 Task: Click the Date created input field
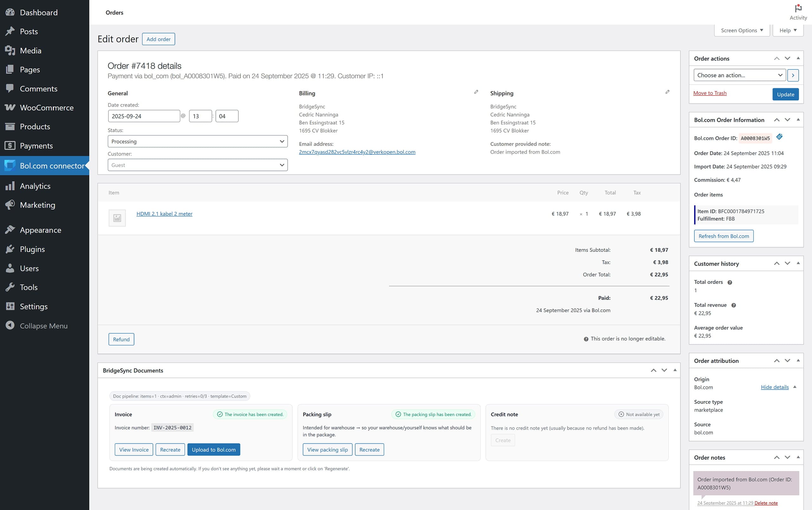(x=144, y=116)
